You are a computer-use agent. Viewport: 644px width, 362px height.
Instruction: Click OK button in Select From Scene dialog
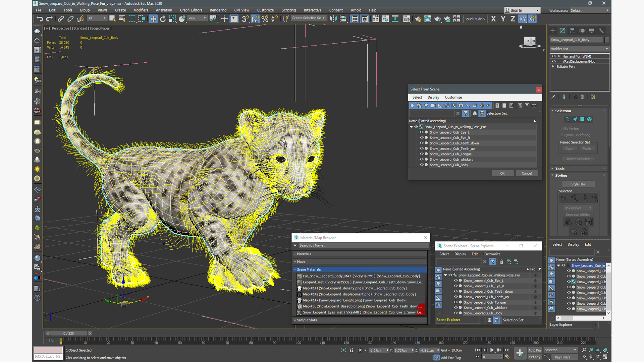click(x=502, y=173)
